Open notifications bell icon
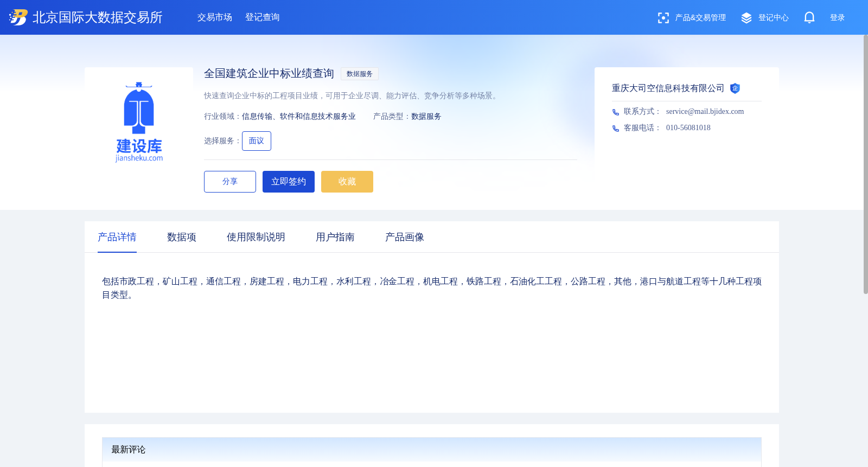The image size is (868, 467). point(809,17)
